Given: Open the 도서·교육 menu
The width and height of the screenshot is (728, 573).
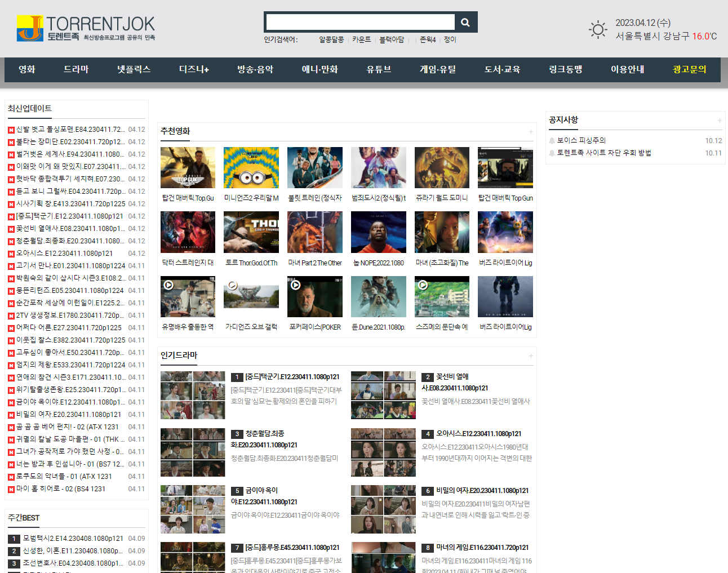Looking at the screenshot, I should tap(502, 69).
